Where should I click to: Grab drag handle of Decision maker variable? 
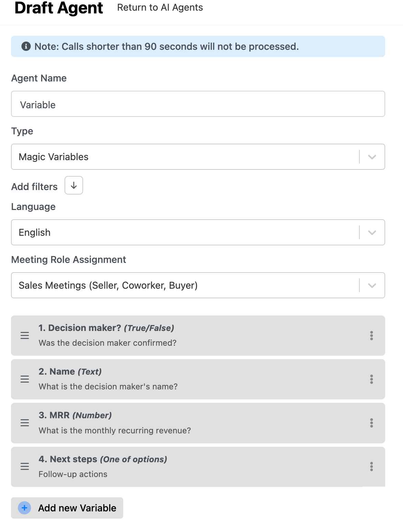tap(25, 335)
